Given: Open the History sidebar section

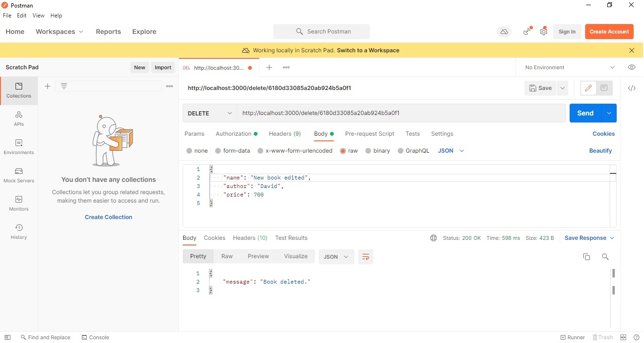Looking at the screenshot, I should click(19, 232).
